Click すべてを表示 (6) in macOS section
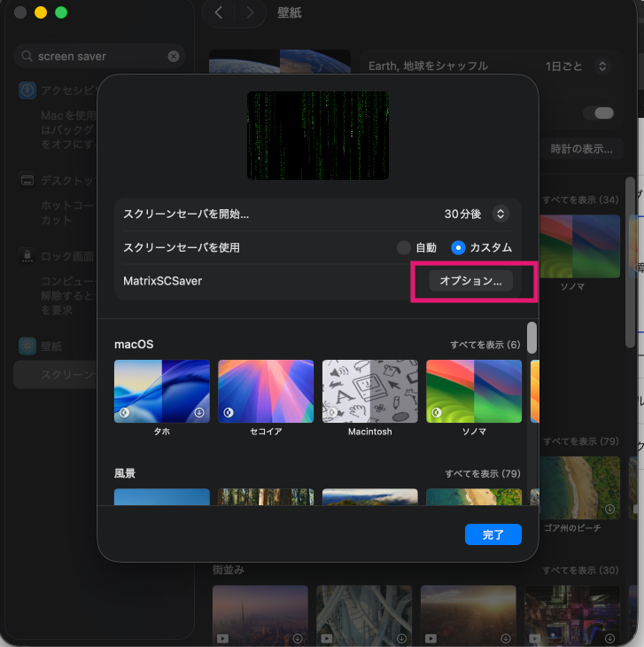This screenshot has height=647, width=644. (485, 345)
